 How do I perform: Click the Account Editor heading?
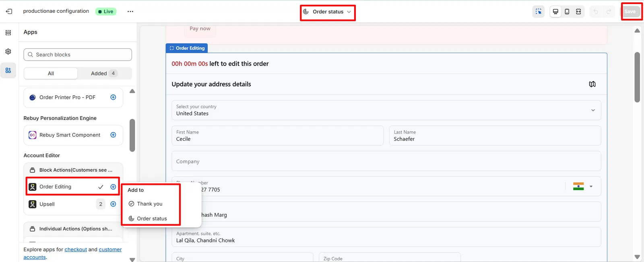tap(41, 156)
